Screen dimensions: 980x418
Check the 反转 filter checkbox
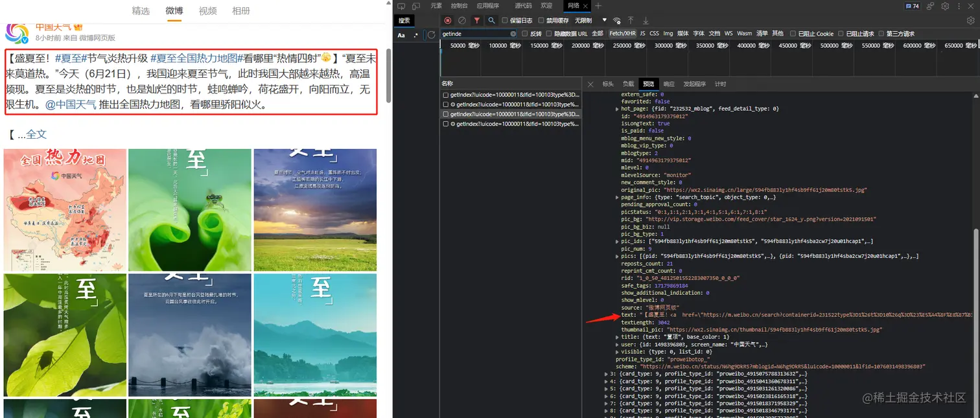coord(525,34)
